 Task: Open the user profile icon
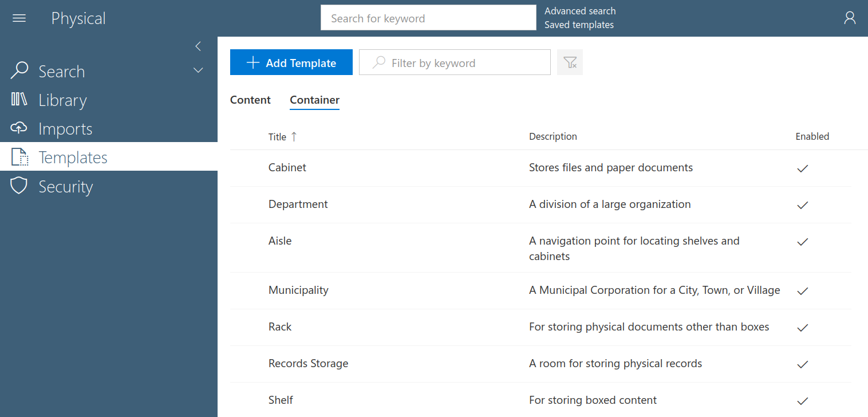tap(850, 18)
